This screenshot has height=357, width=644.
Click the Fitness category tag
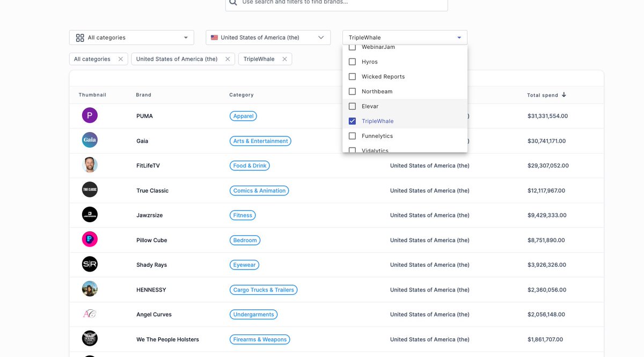click(x=243, y=215)
